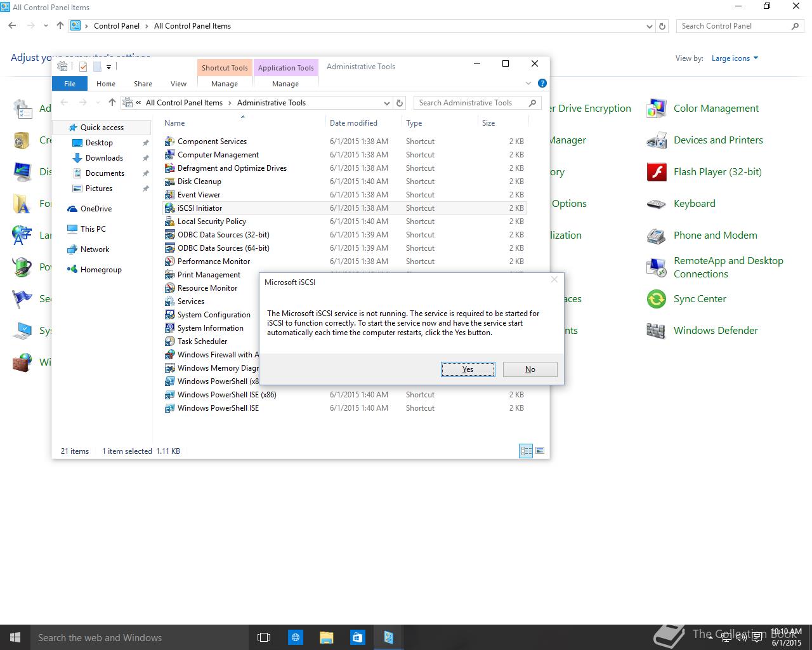The image size is (812, 650).
Task: Open Color Management in Control Panel
Action: (703, 109)
